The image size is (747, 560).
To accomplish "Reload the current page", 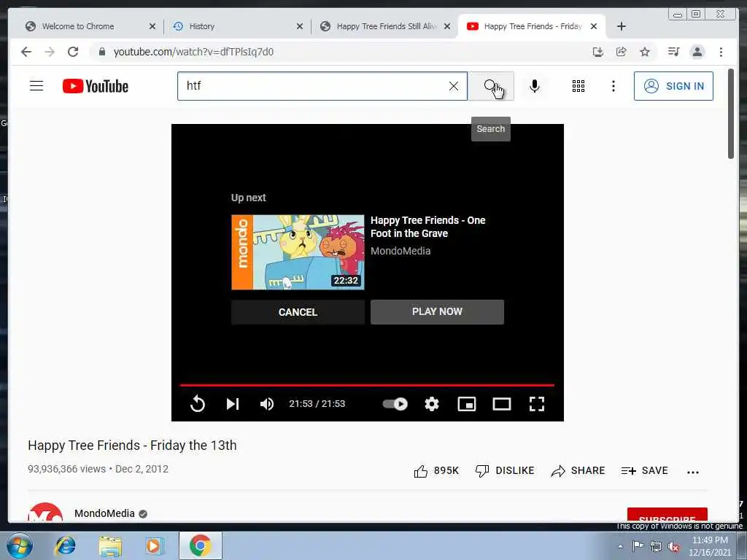I will click(73, 52).
